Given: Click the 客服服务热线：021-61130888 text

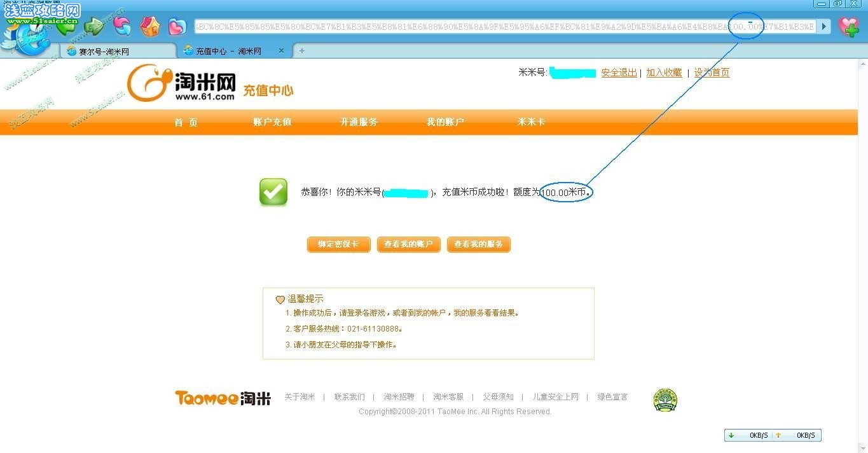Looking at the screenshot, I should pyautogui.click(x=347, y=329).
